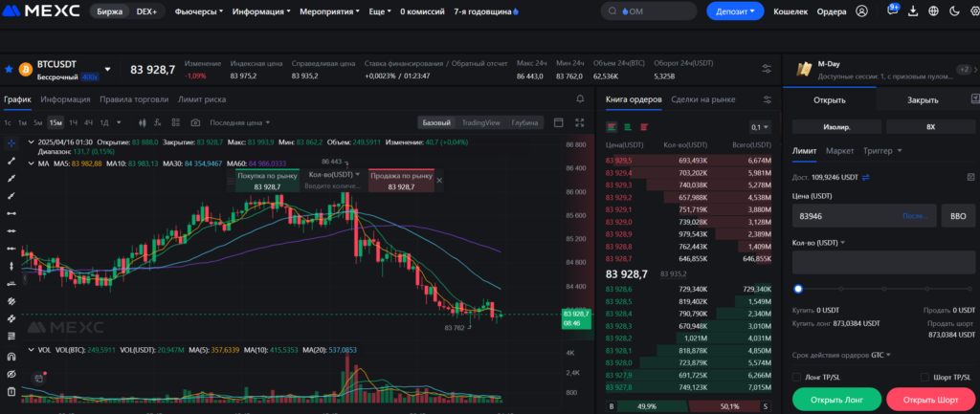
Task: Toggle dark mode with the moon icon
Action: (954, 11)
